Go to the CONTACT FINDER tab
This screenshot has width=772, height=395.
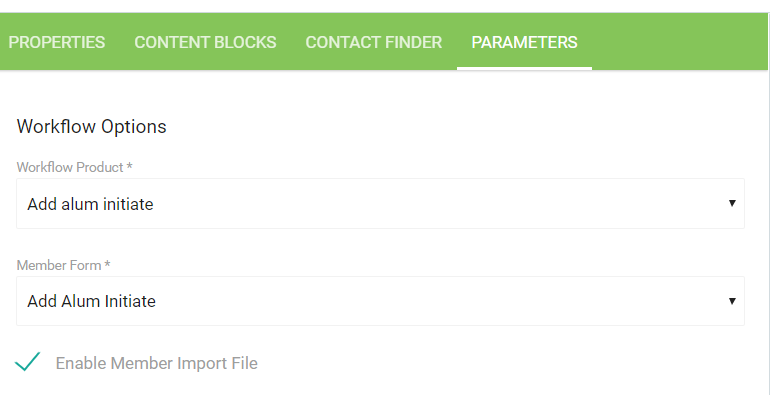374,42
